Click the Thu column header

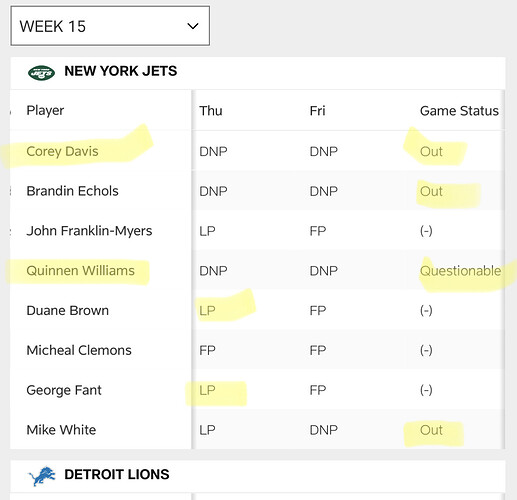pos(211,111)
